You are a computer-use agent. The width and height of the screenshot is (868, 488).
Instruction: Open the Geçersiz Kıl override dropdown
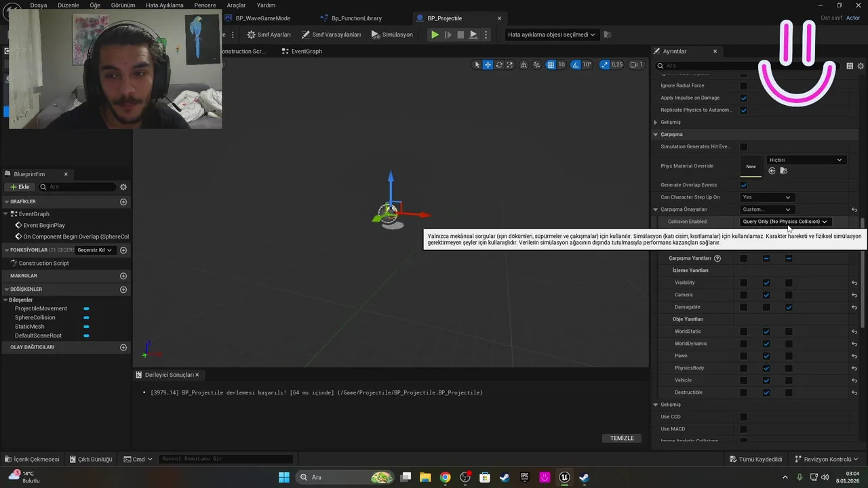coord(94,250)
